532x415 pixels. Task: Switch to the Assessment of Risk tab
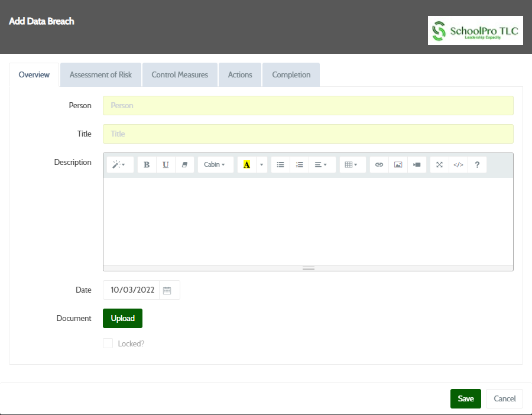100,75
